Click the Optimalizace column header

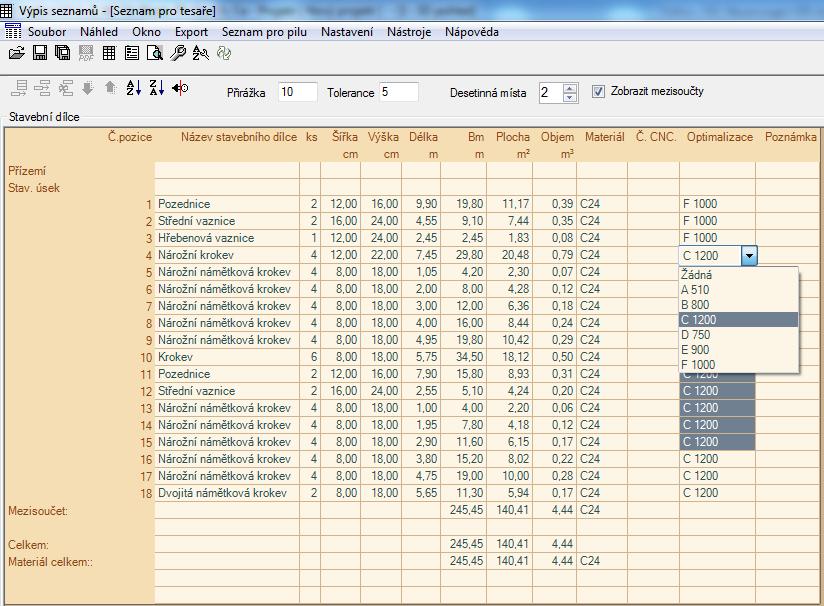click(719, 137)
